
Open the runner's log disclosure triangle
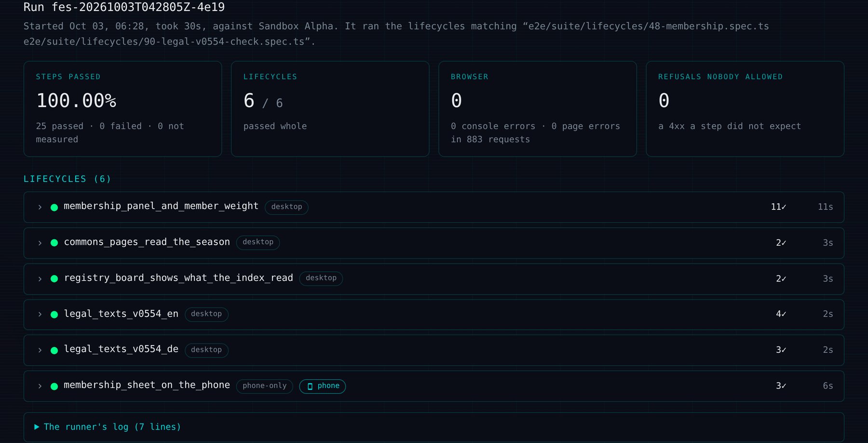pyautogui.click(x=37, y=427)
